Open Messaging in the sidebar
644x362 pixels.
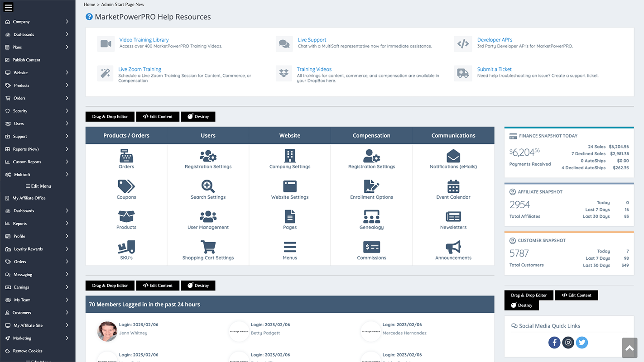pyautogui.click(x=38, y=274)
